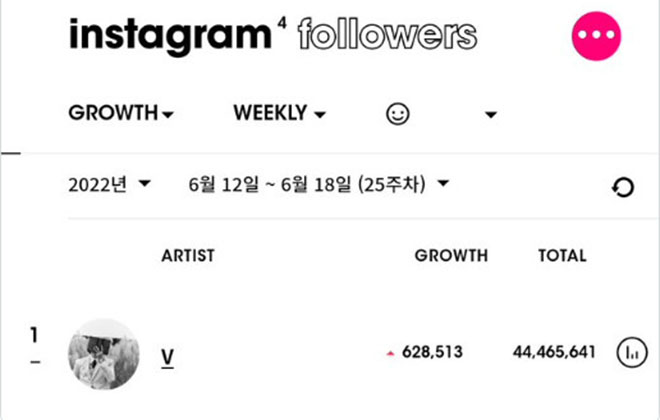Open the 6월 12일 ~ 6월 18일 week selector
This screenshot has width=660, height=420.
click(319, 184)
